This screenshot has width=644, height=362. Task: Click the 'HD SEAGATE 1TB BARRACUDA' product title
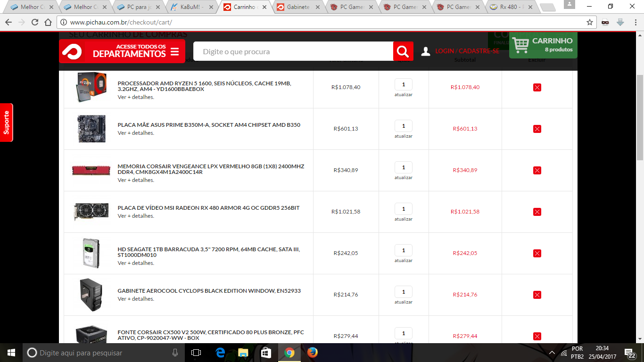click(x=209, y=252)
